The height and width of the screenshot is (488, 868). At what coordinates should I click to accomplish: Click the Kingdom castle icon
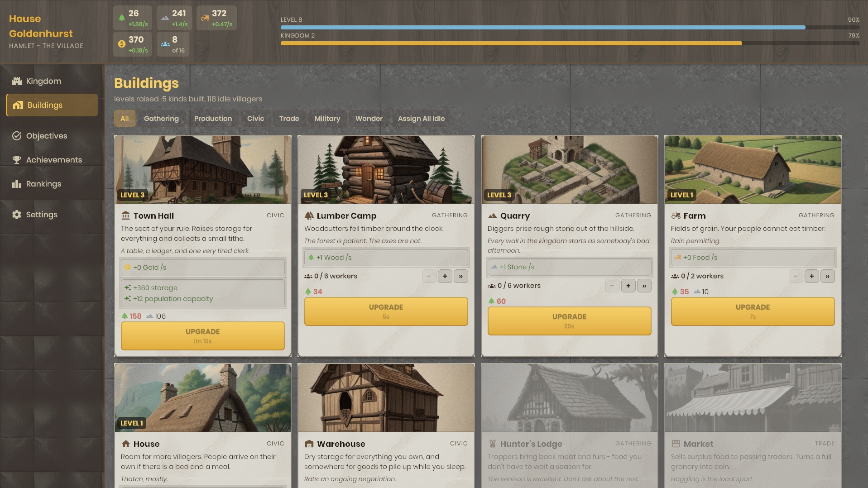tap(17, 81)
